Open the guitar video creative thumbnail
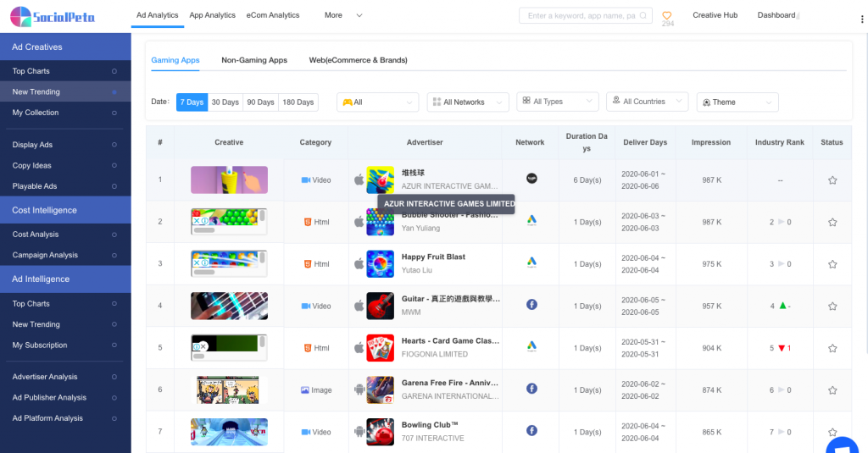The width and height of the screenshot is (868, 453). coord(229,306)
